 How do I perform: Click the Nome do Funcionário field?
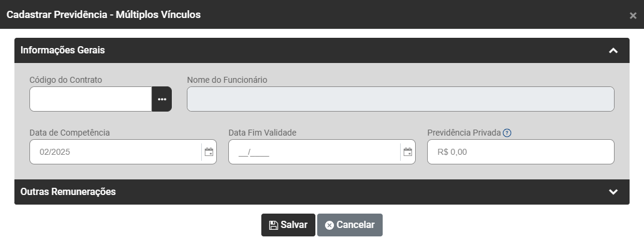click(400, 99)
